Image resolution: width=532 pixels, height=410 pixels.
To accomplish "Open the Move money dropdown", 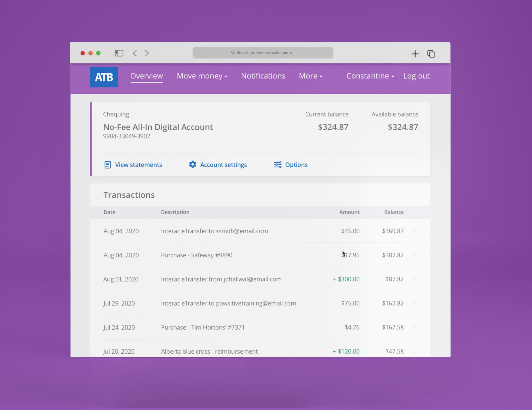I will pyautogui.click(x=202, y=76).
